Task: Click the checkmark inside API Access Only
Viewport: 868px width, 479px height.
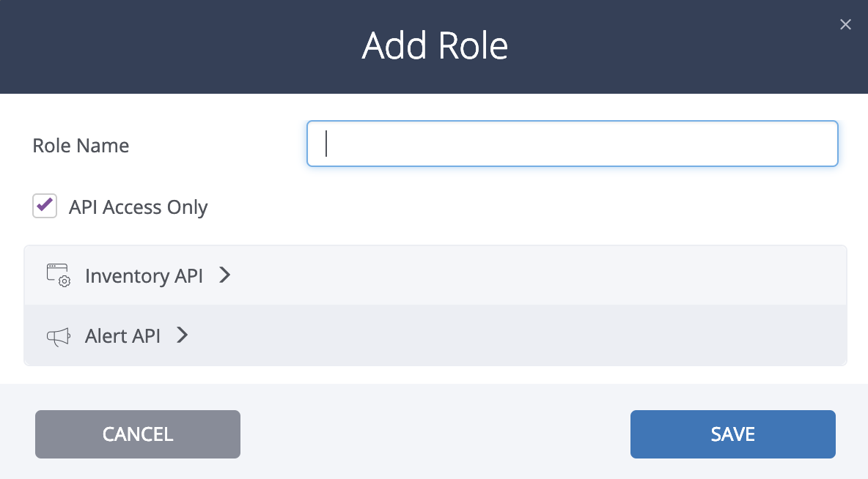Action: point(45,206)
